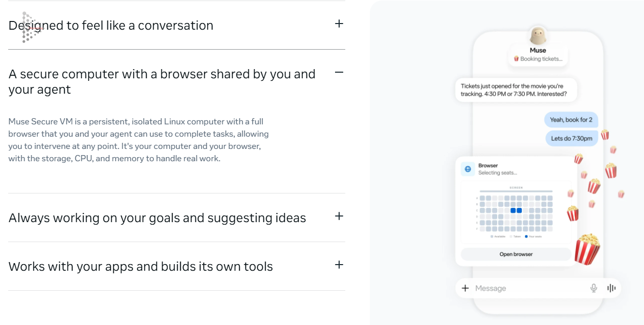644x325 pixels.
Task: Click the "Tickets just opened" chat message
Action: [x=516, y=90]
